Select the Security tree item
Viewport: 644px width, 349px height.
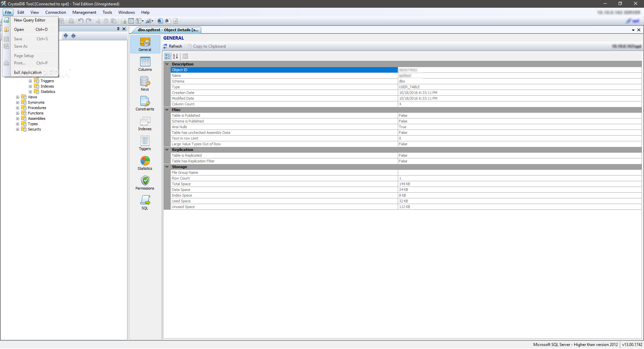pos(34,129)
